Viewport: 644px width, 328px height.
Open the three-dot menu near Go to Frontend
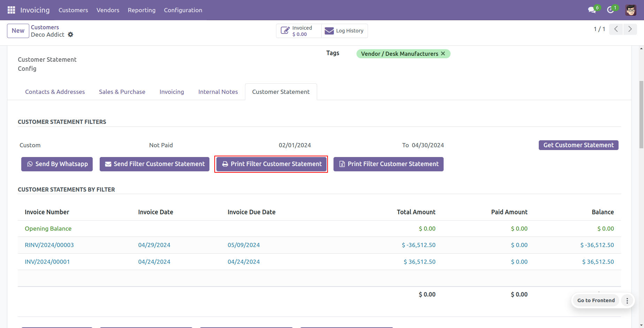point(627,300)
